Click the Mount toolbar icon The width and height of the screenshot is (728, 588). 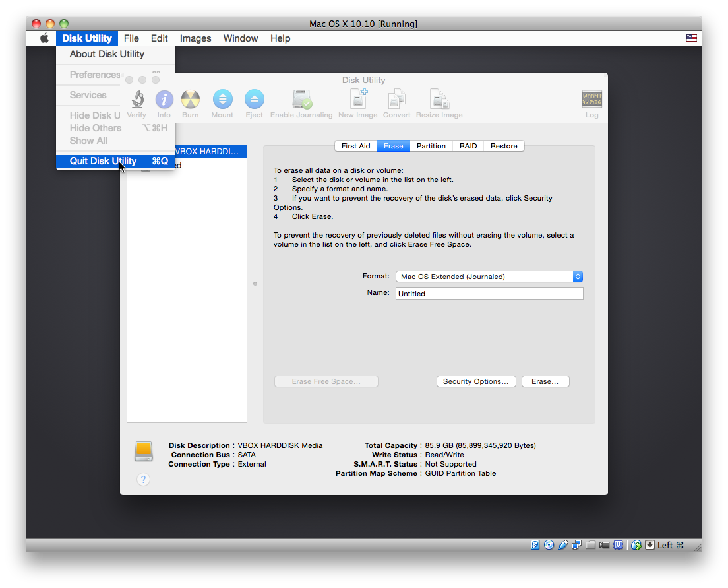pyautogui.click(x=222, y=99)
